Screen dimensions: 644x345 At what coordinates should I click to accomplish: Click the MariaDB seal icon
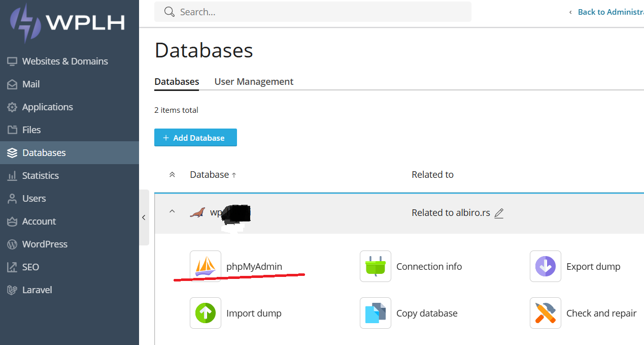coord(198,212)
